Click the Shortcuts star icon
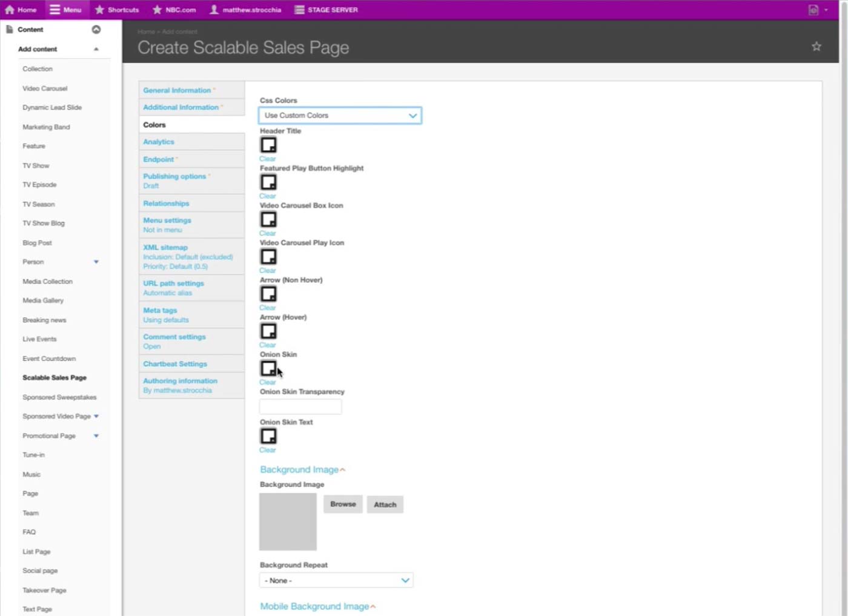Screen dimensions: 848x616 point(100,10)
